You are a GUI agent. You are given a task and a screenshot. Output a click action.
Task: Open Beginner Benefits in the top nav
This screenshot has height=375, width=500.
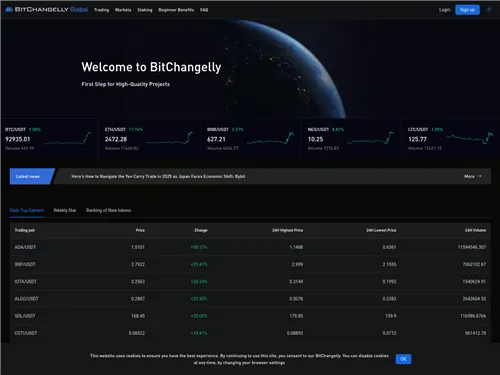click(176, 10)
